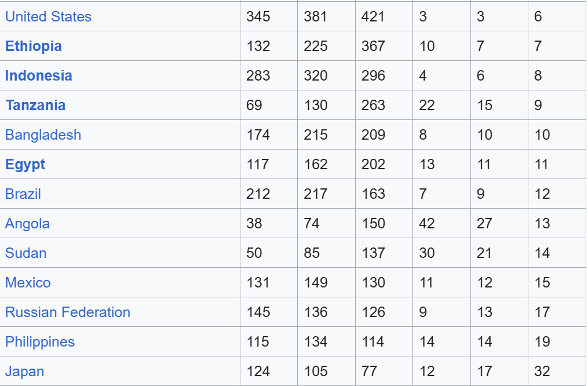Viewport: 588px width, 386px height.
Task: Click the 42 cell in Angola row
Action: coord(427,224)
